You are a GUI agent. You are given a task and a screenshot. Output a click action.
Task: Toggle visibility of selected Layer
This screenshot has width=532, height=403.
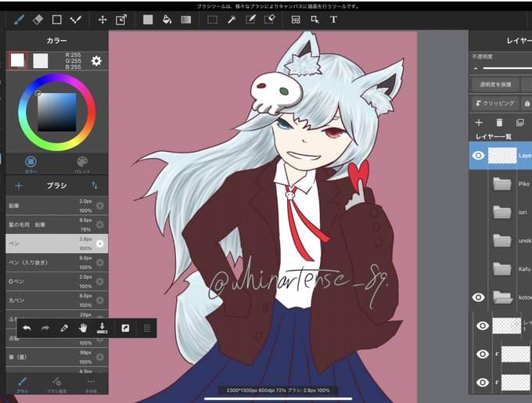click(x=478, y=156)
